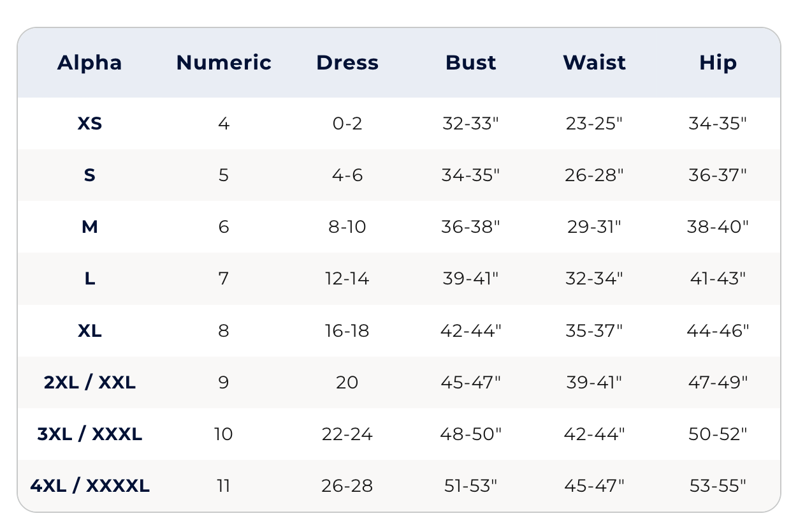Click the Hip column header
This screenshot has height=532, width=812.
718,63
